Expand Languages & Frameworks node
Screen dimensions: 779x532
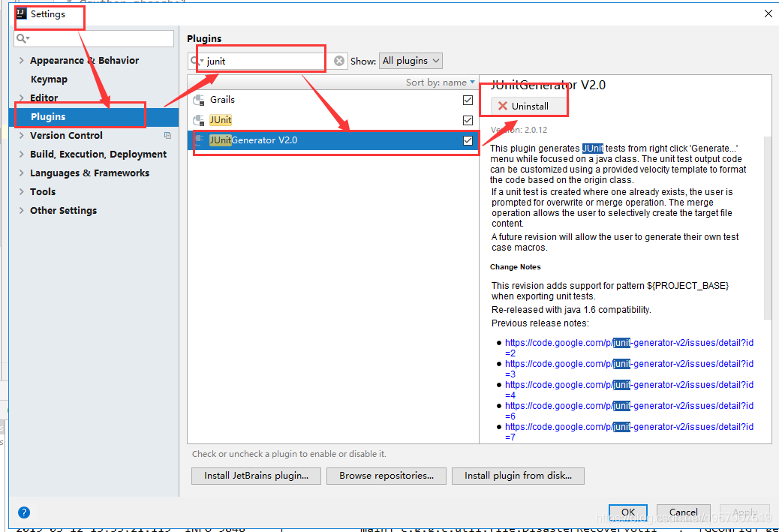(x=21, y=173)
